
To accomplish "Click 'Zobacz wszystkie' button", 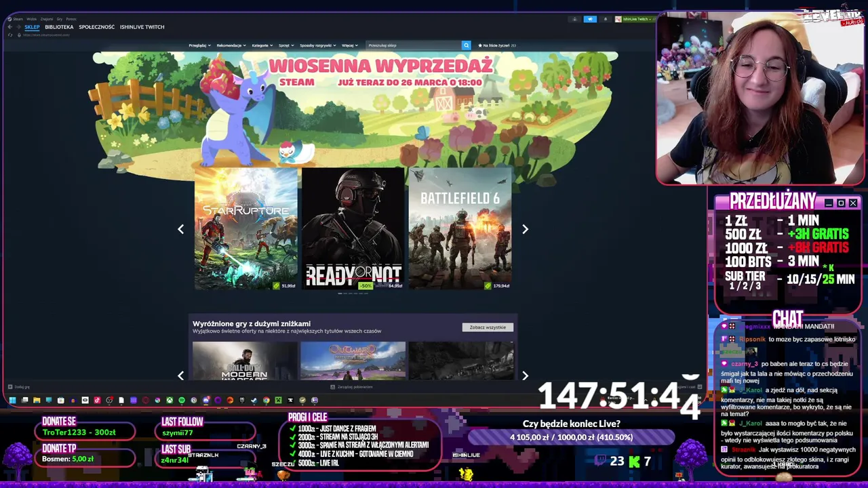I will [x=488, y=327].
